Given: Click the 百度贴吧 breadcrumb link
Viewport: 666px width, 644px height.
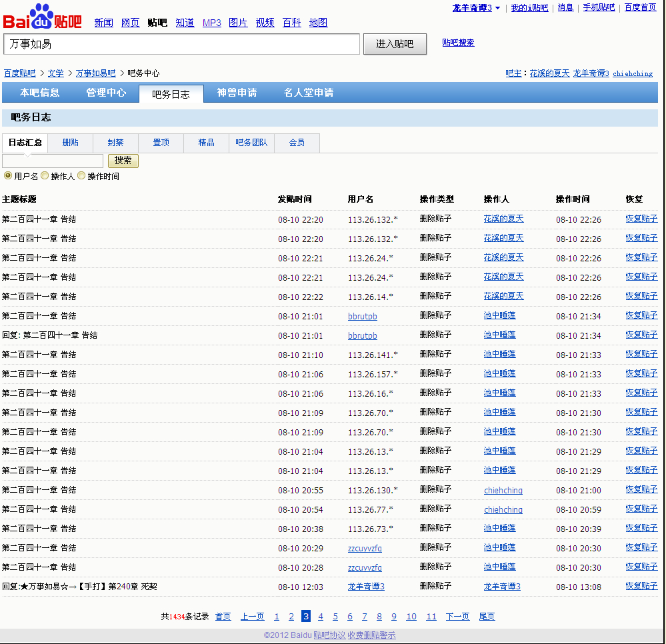Looking at the screenshot, I should pyautogui.click(x=19, y=73).
